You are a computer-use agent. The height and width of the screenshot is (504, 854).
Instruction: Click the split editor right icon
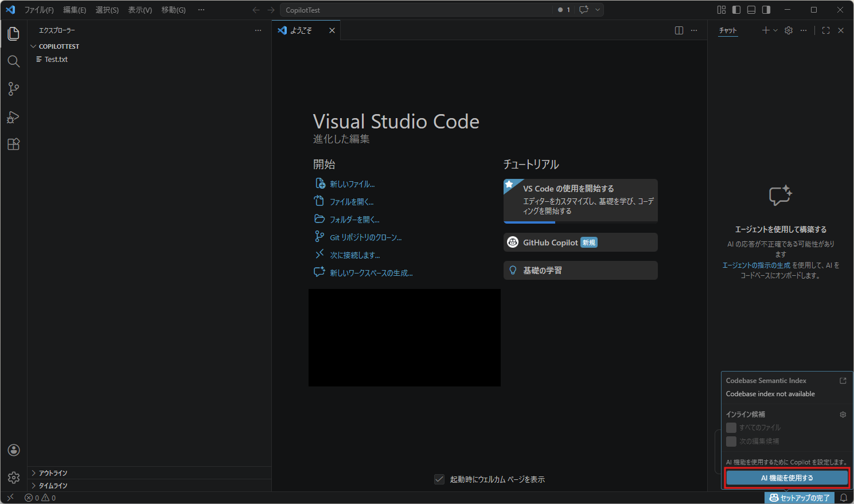click(679, 30)
